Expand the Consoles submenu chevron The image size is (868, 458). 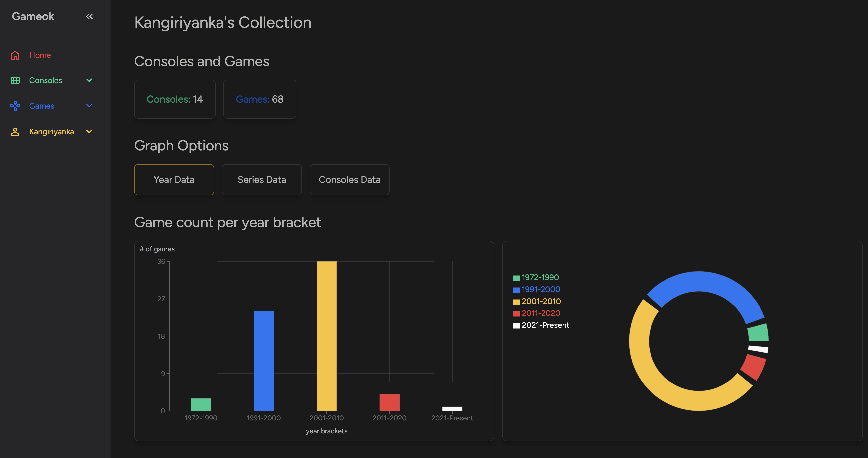[x=89, y=80]
